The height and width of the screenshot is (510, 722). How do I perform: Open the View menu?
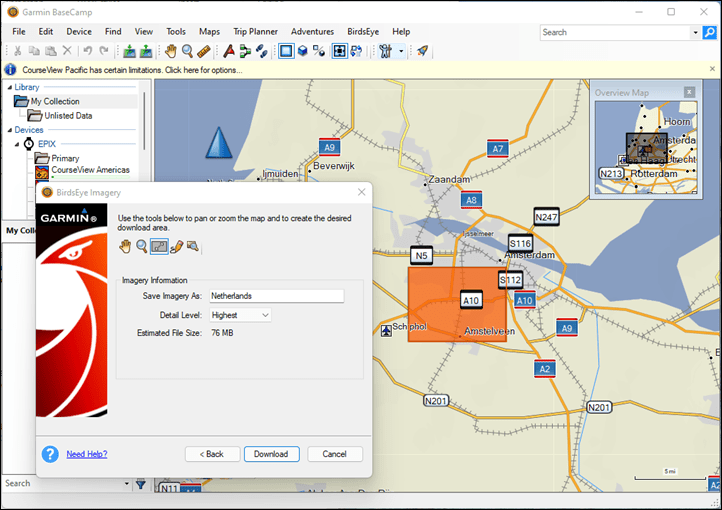tap(144, 31)
